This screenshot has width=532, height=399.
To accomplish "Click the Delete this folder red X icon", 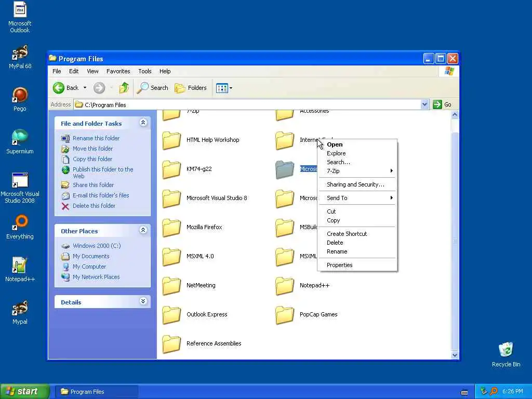I will pyautogui.click(x=65, y=206).
